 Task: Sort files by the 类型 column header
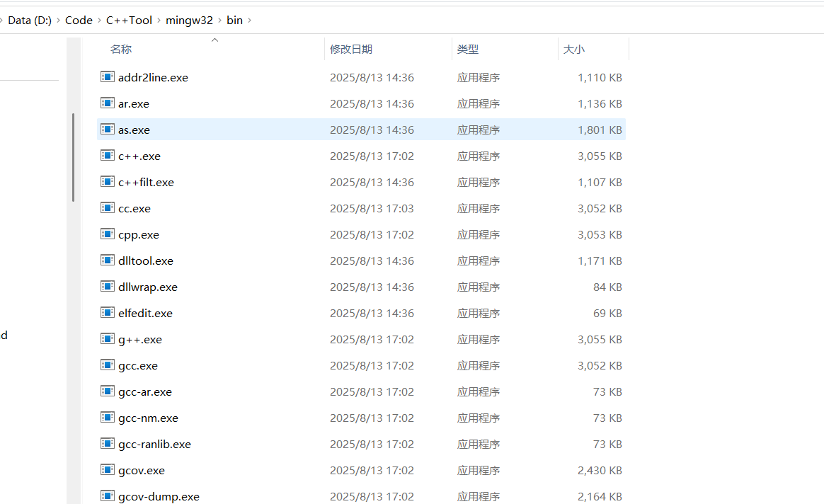click(468, 50)
